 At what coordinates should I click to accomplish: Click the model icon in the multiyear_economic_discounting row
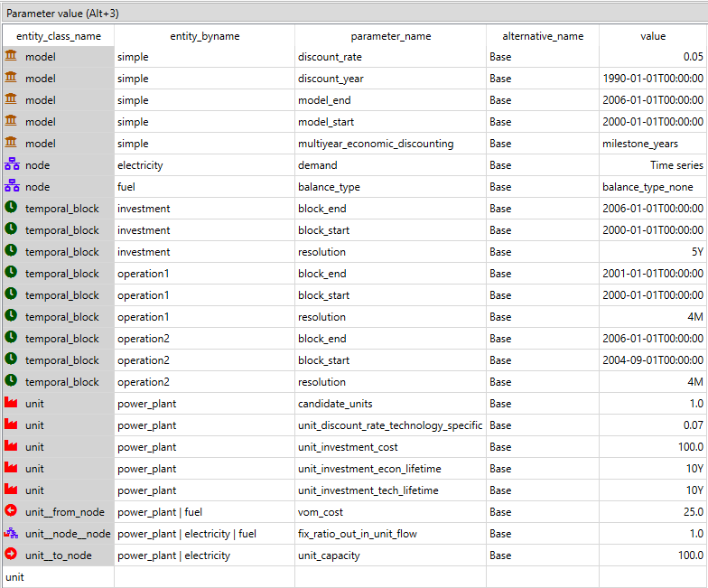coord(11,143)
